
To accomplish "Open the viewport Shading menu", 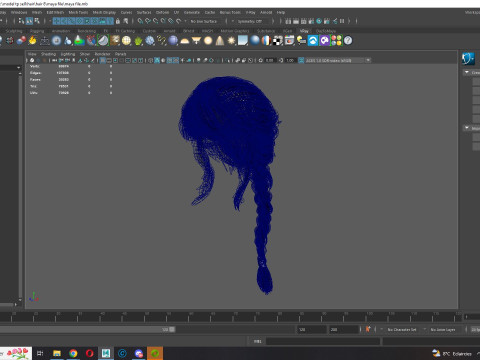I will (48, 54).
